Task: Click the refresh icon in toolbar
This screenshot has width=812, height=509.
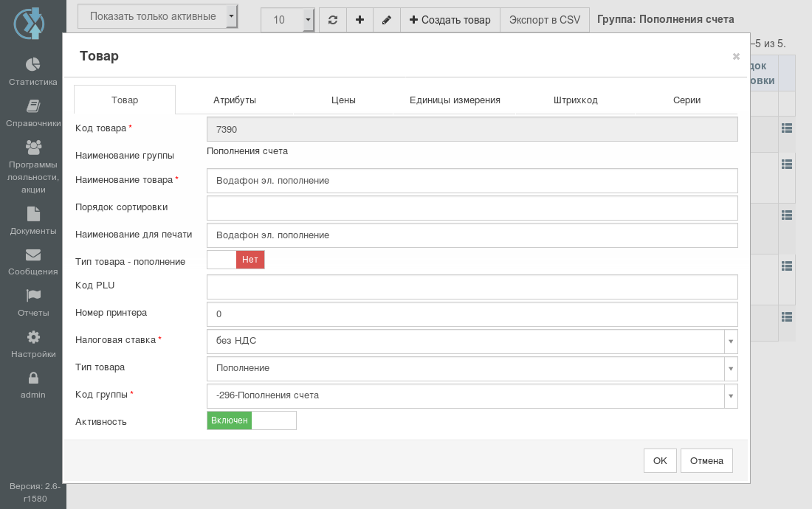Action: coord(333,20)
